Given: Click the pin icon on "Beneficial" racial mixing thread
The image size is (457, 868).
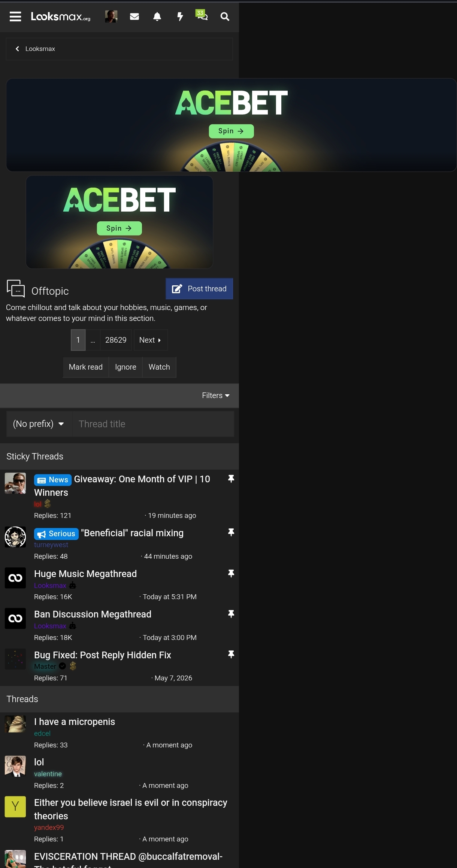Looking at the screenshot, I should click(231, 532).
